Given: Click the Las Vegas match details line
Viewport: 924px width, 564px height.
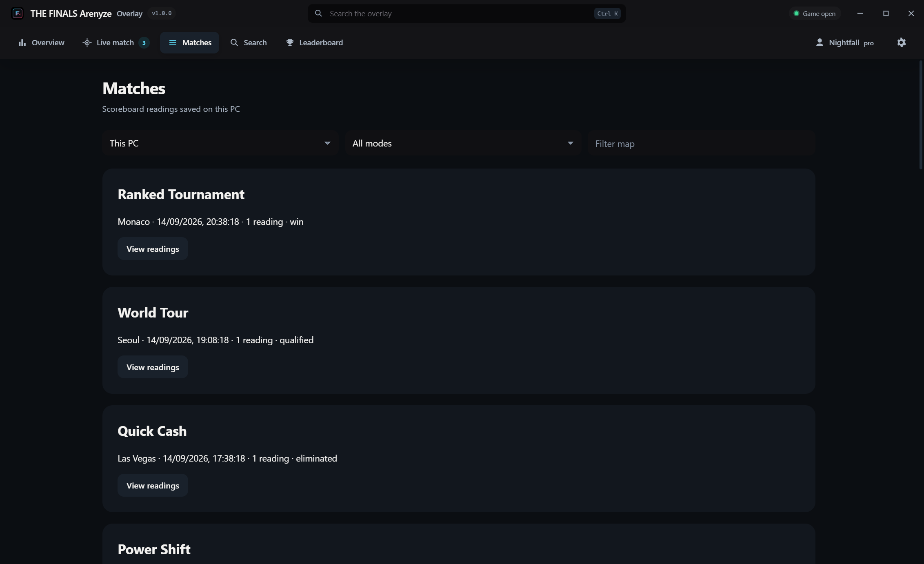Looking at the screenshot, I should (x=227, y=458).
